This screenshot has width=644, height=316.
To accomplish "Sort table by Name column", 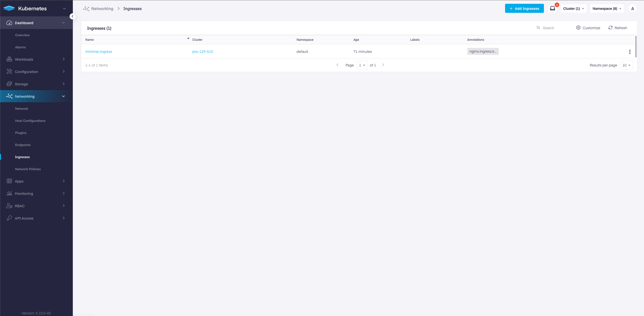I will click(x=90, y=40).
